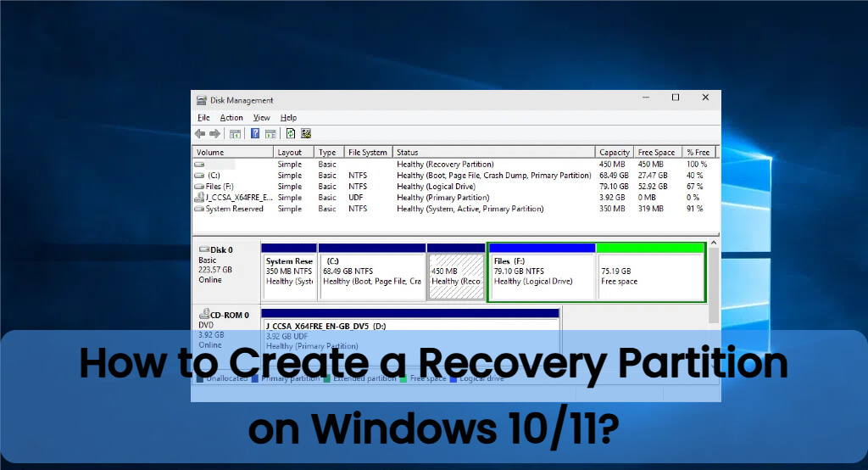Image resolution: width=868 pixels, height=470 pixels.
Task: Click the '3.92 GB' capacity cell in volume list
Action: [x=612, y=198]
